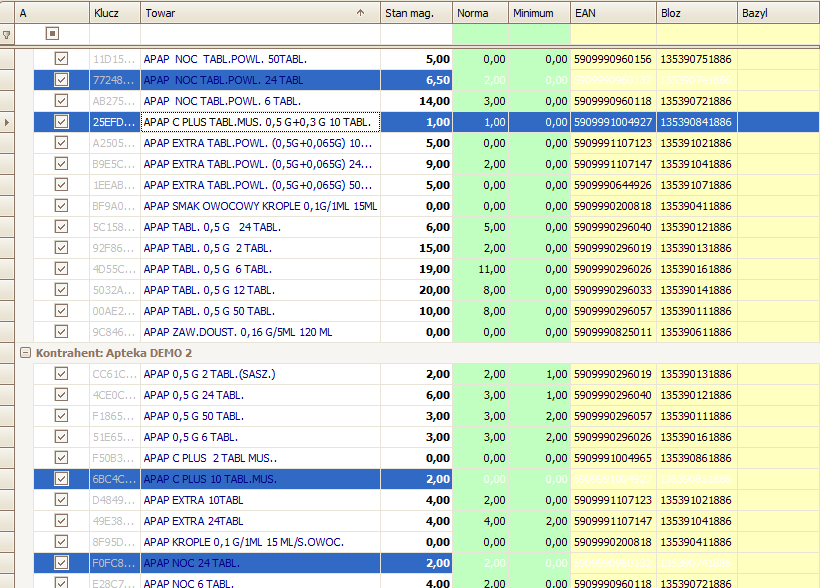
Task: Click the Towar filter row input cell
Action: click(259, 34)
